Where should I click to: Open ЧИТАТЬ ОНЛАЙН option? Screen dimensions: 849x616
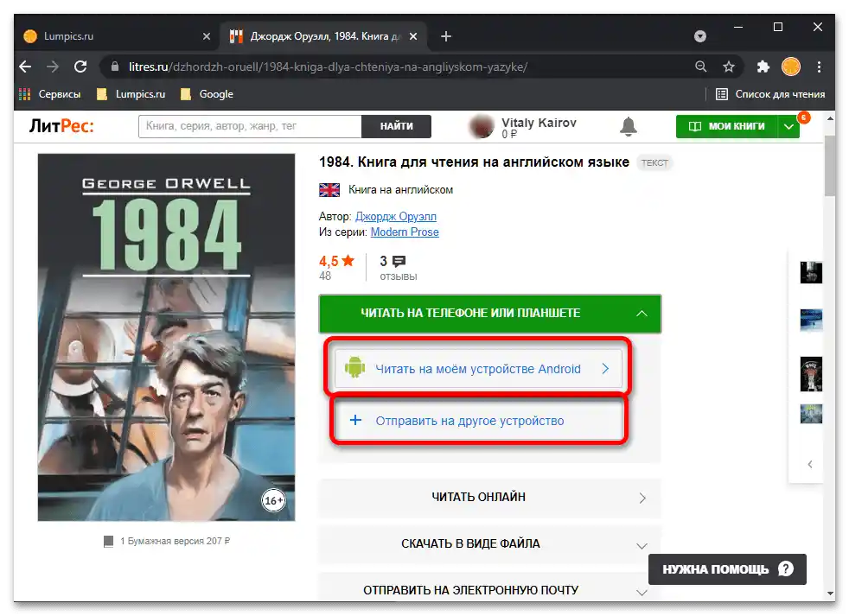[490, 498]
